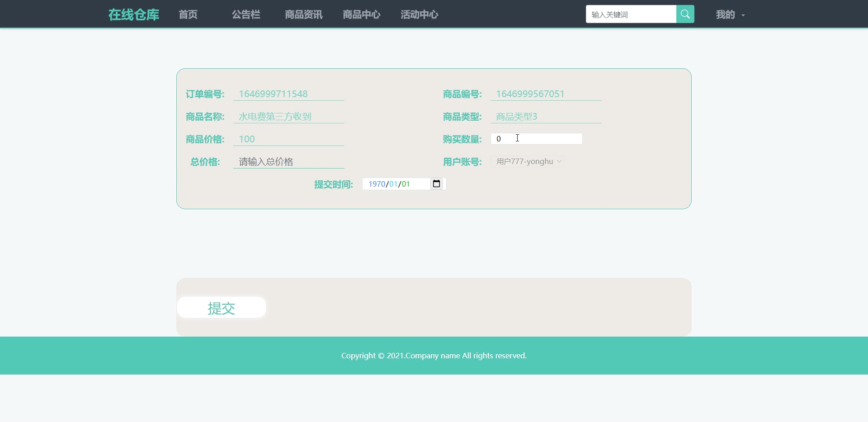Click the 商品类型 field
Screen dimensions: 868x422
click(x=546, y=117)
